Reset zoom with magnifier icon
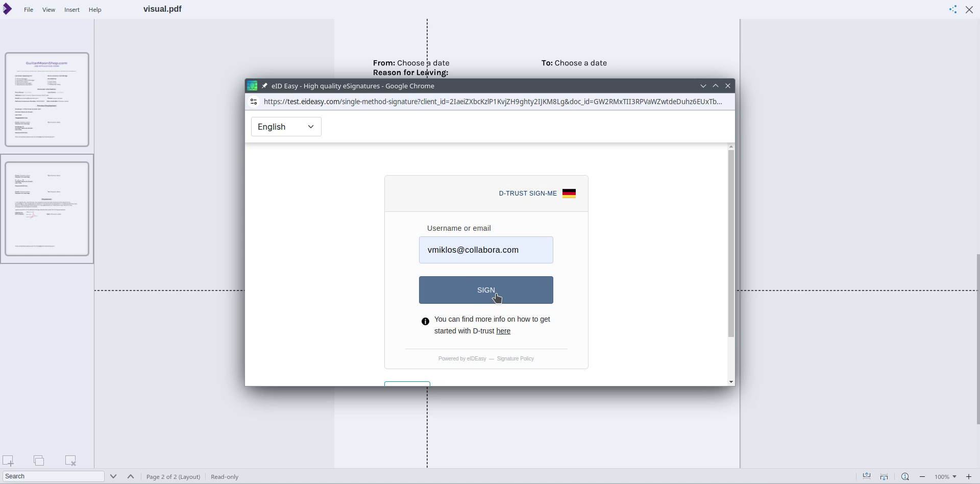The width and height of the screenshot is (980, 484). (905, 476)
